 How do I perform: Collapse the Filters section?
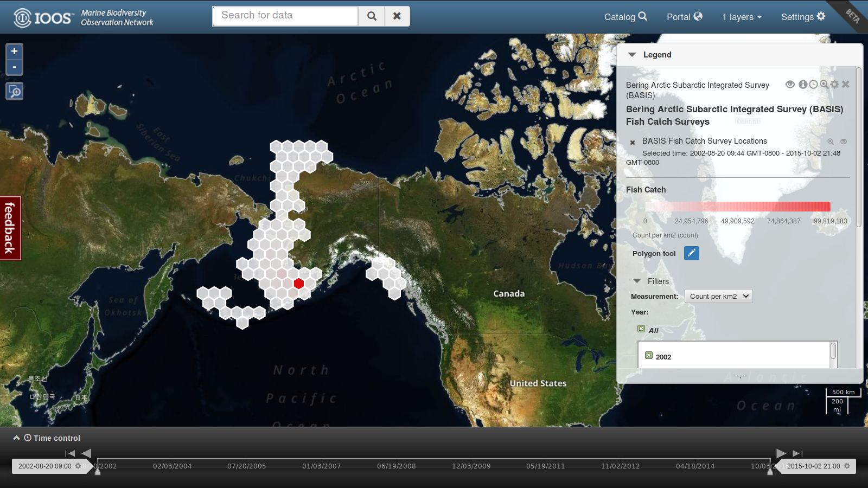[637, 281]
